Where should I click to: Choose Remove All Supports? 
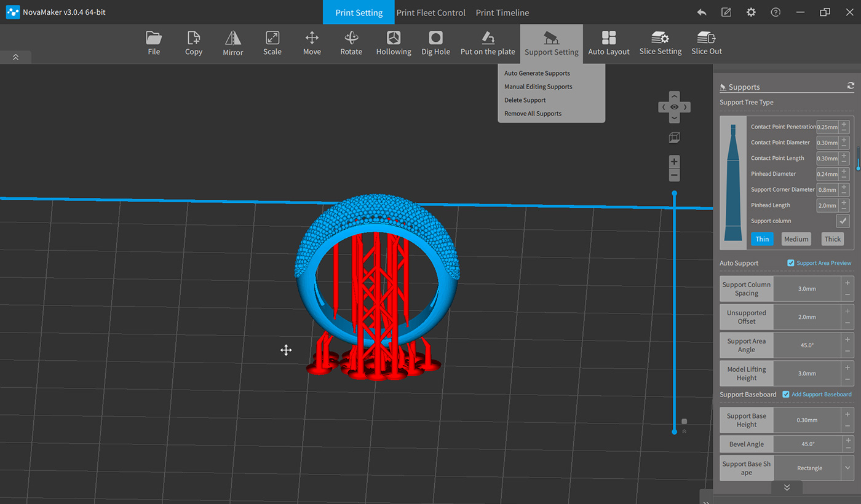point(533,114)
